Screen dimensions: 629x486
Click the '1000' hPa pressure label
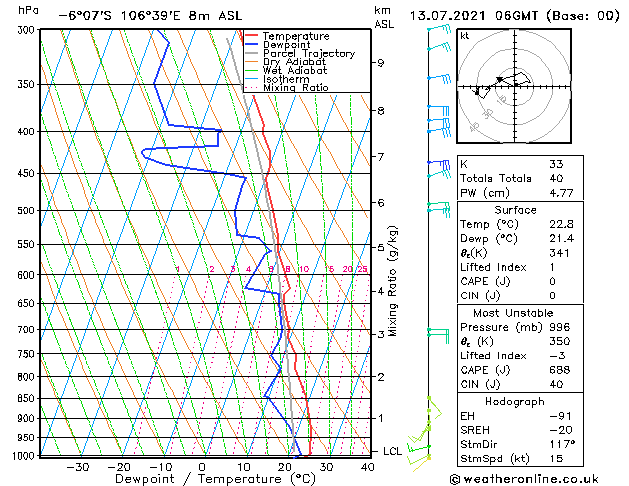tap(25, 456)
